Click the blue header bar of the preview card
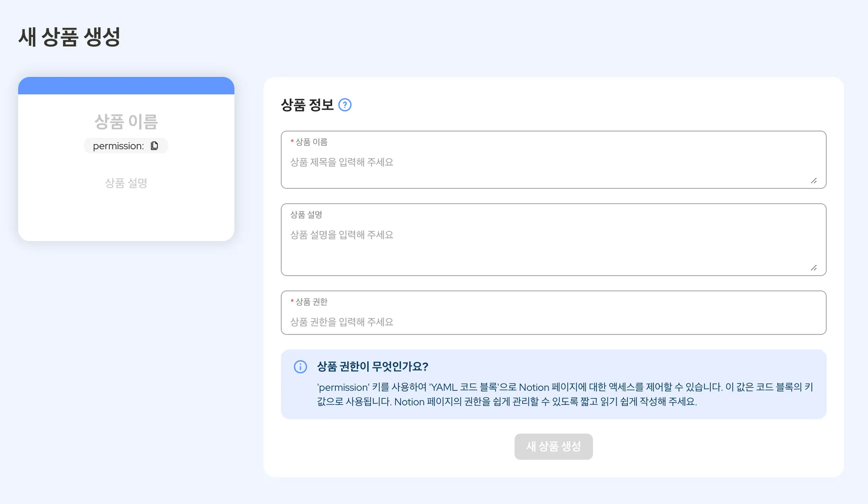Image resolution: width=868 pixels, height=504 pixels. (x=126, y=86)
